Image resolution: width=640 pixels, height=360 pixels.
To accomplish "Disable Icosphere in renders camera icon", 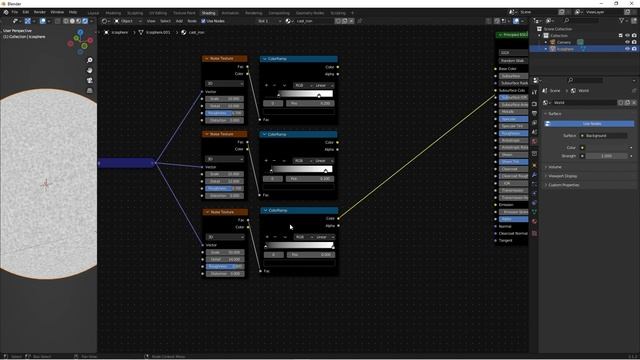I will (x=634, y=49).
